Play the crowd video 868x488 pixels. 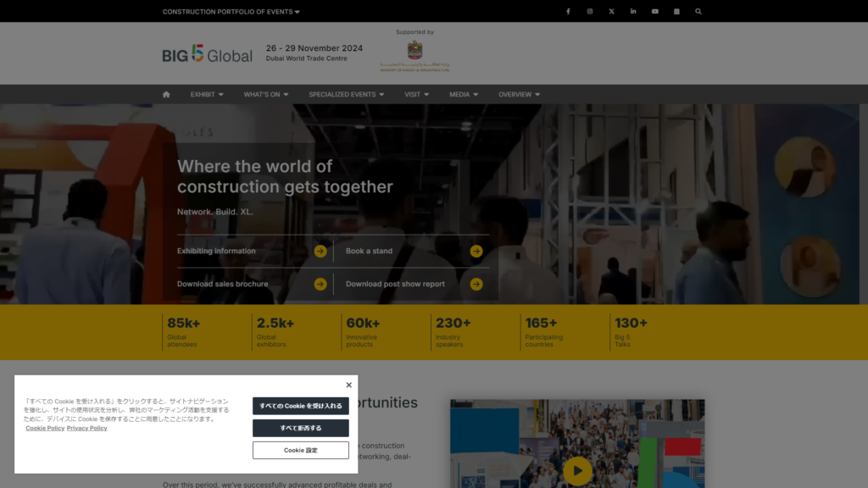click(x=577, y=471)
